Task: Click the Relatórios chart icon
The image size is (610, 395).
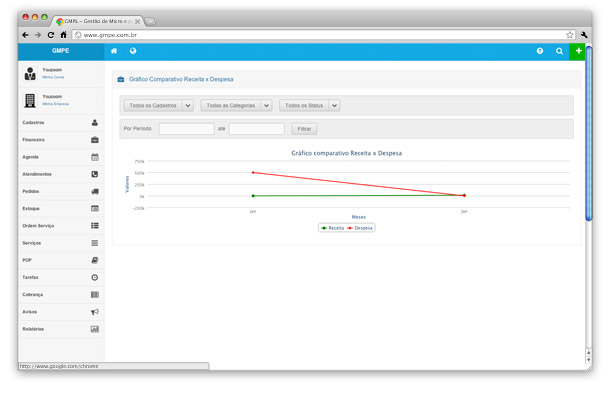Action: point(95,329)
